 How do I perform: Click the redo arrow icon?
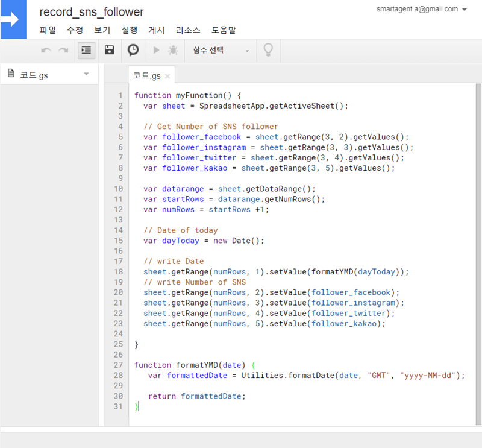63,51
